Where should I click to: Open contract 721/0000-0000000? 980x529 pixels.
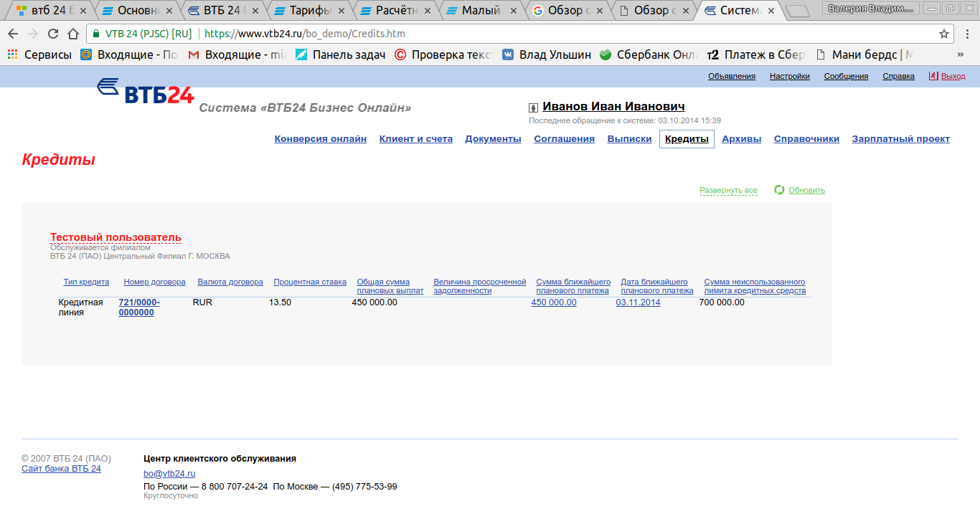pyautogui.click(x=139, y=308)
